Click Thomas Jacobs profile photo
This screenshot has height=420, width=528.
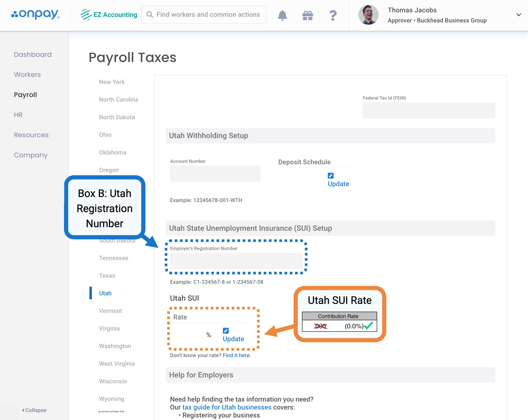pyautogui.click(x=368, y=15)
